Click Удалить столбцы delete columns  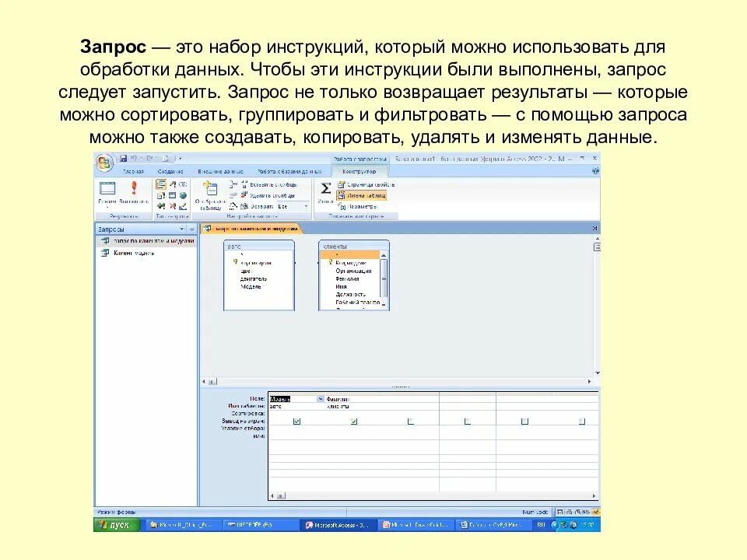coord(268,195)
